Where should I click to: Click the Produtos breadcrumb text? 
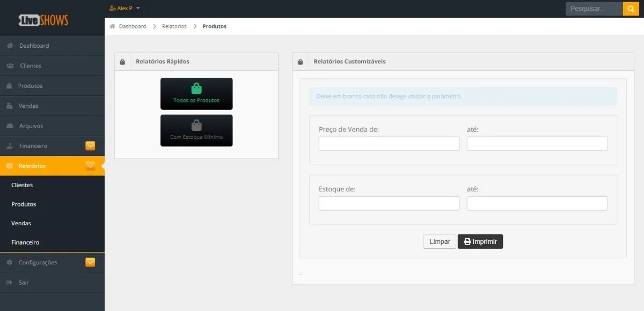coord(215,26)
